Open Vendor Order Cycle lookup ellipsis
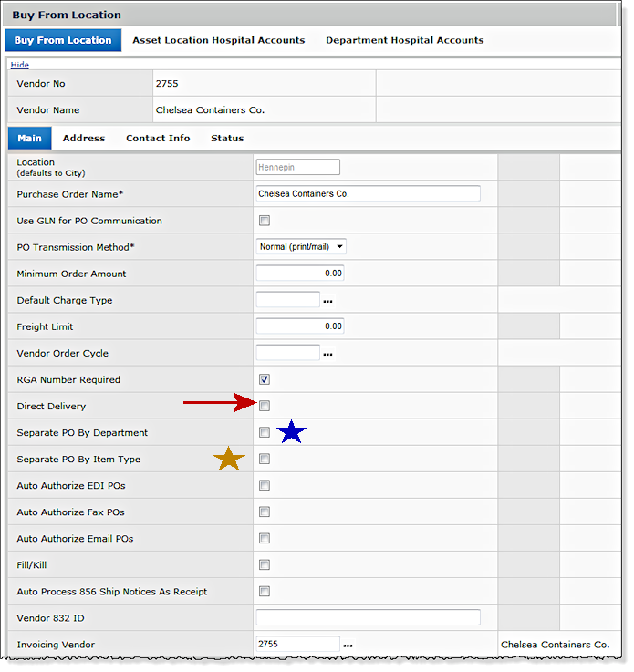This screenshot has width=634, height=672. pos(327,354)
